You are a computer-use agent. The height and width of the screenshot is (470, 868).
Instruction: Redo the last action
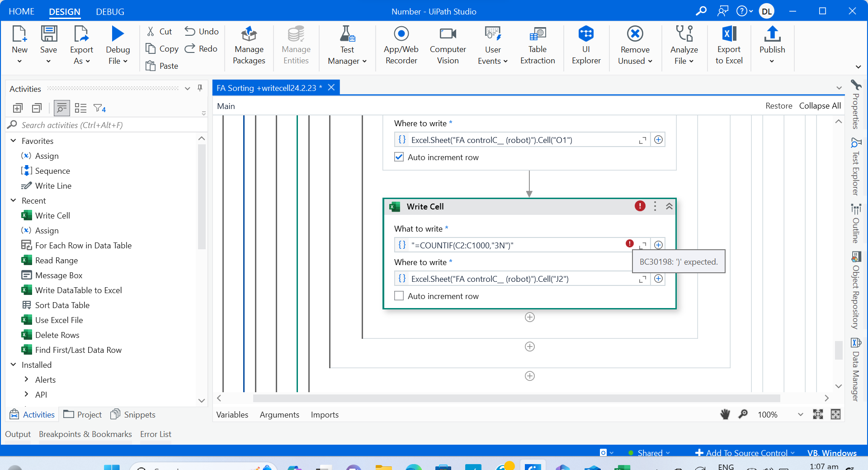point(201,48)
